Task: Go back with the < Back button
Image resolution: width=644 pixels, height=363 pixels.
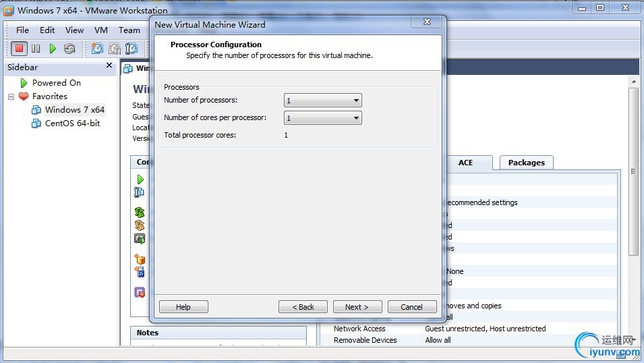Action: click(x=303, y=307)
